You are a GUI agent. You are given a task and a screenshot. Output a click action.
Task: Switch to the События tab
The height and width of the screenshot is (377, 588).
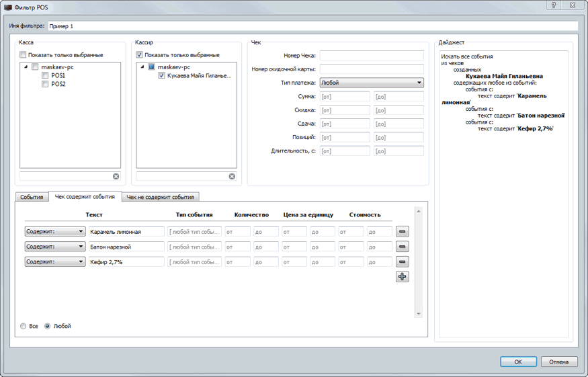32,198
